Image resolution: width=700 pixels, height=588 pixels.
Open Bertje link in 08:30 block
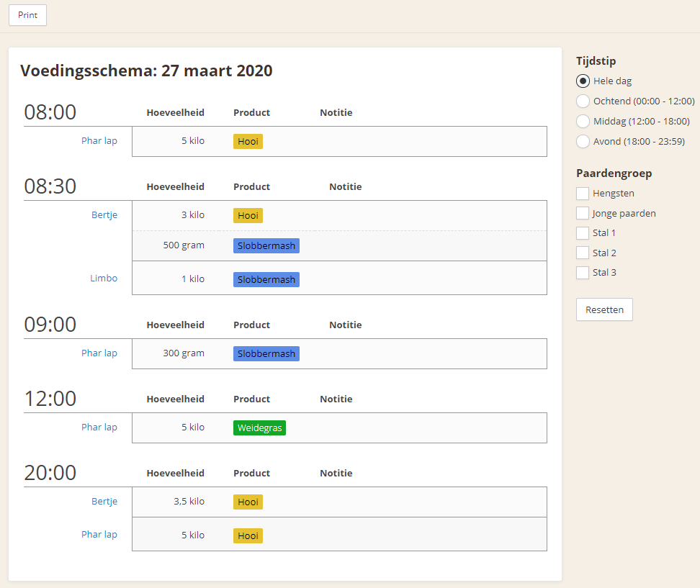pyautogui.click(x=104, y=215)
